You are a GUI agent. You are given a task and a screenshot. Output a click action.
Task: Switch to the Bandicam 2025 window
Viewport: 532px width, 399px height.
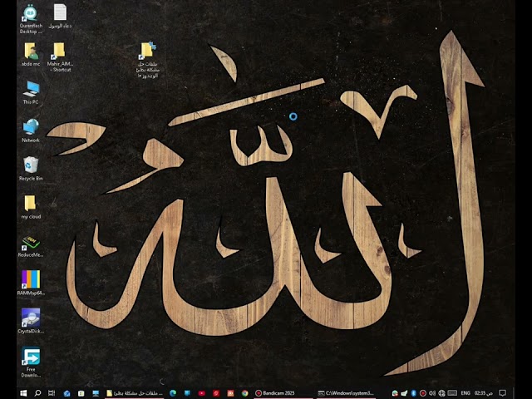tap(283, 393)
